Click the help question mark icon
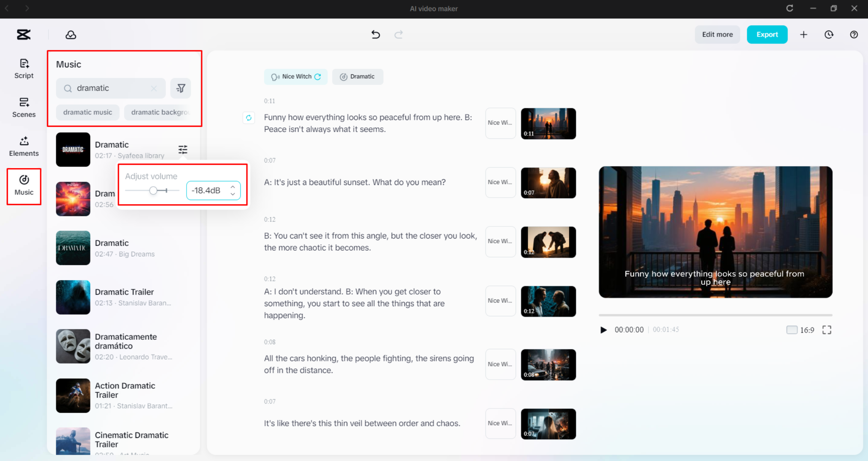Viewport: 868px width, 461px height. pyautogui.click(x=854, y=35)
